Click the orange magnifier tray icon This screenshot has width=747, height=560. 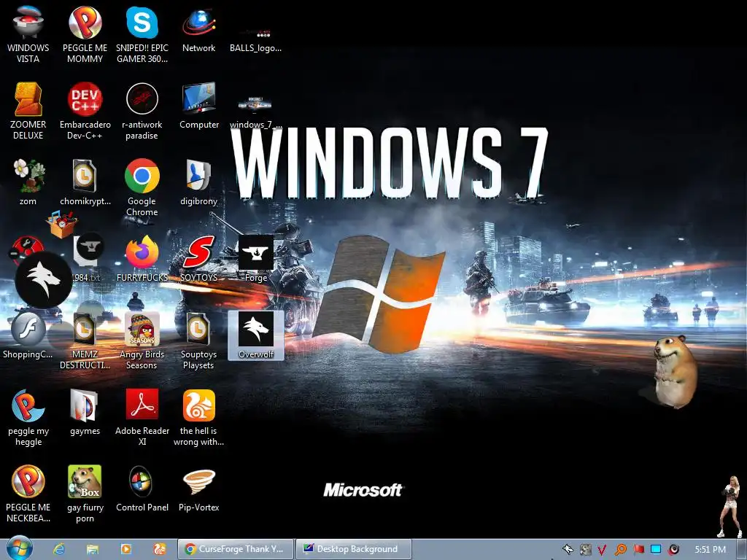coord(621,550)
